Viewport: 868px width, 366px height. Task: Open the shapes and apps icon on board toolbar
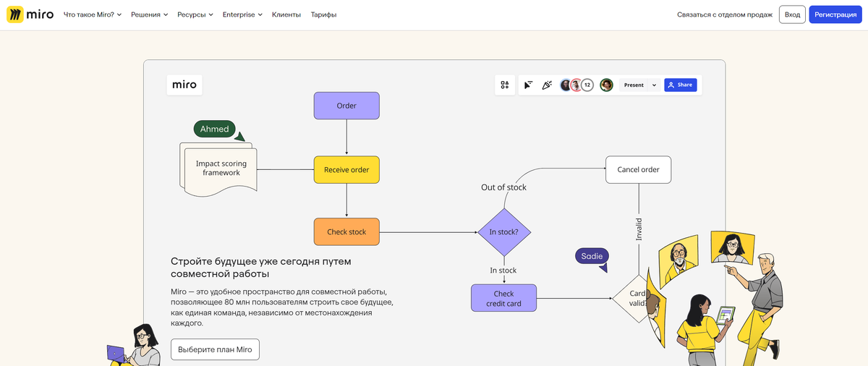coord(505,85)
